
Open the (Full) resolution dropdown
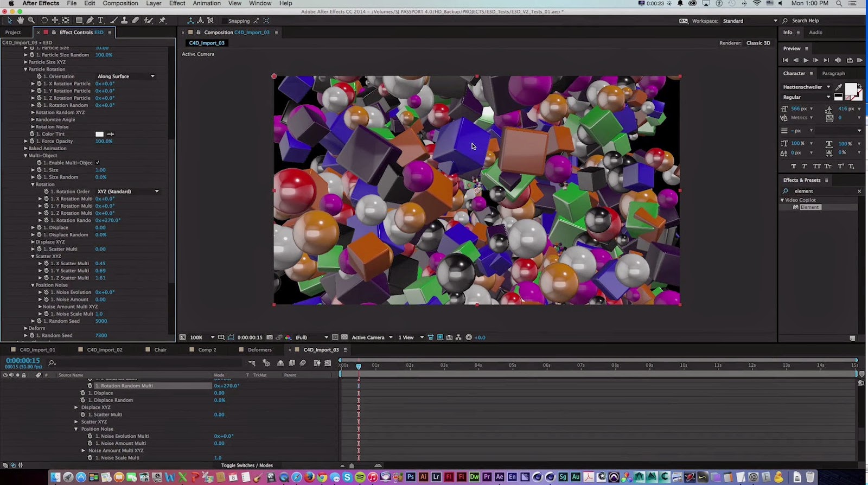coord(311,337)
